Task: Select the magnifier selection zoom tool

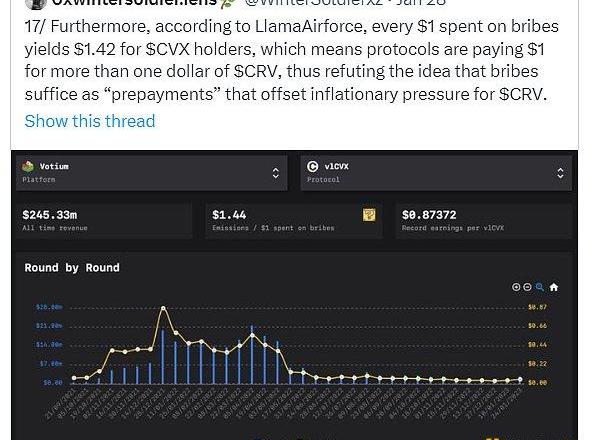Action: [540, 287]
